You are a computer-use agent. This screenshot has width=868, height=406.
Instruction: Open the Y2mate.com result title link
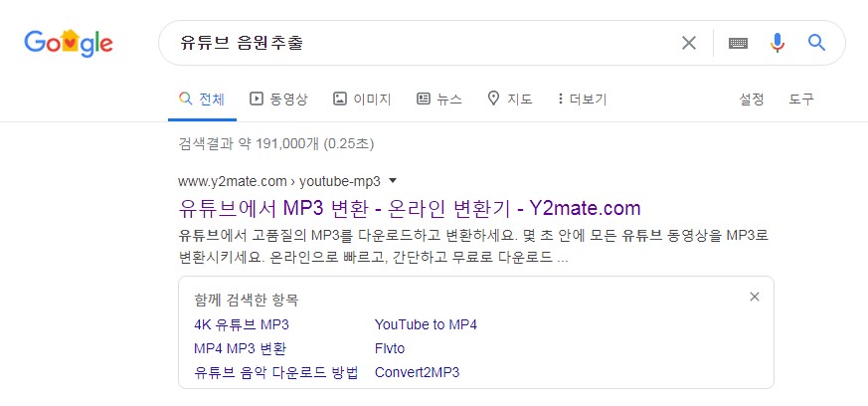tap(410, 208)
